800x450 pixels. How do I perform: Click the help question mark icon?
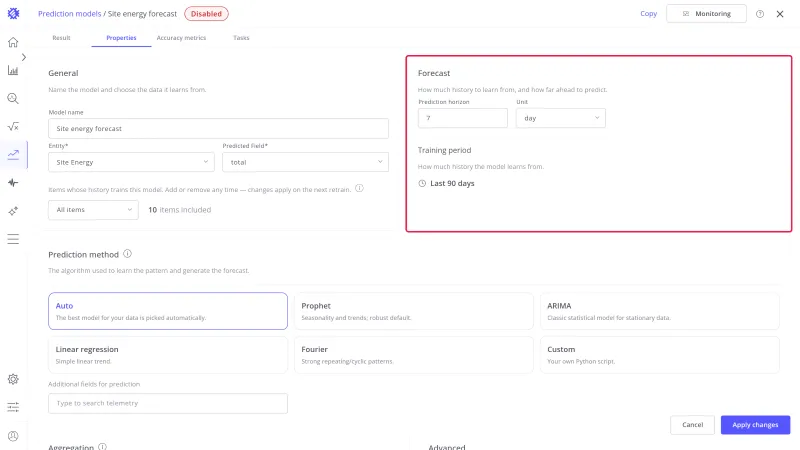(760, 14)
